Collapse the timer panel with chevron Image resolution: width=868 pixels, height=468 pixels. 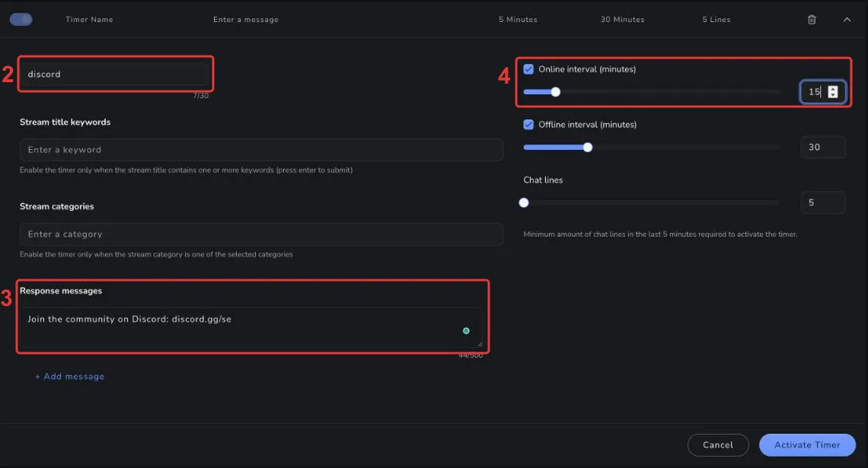pos(847,20)
